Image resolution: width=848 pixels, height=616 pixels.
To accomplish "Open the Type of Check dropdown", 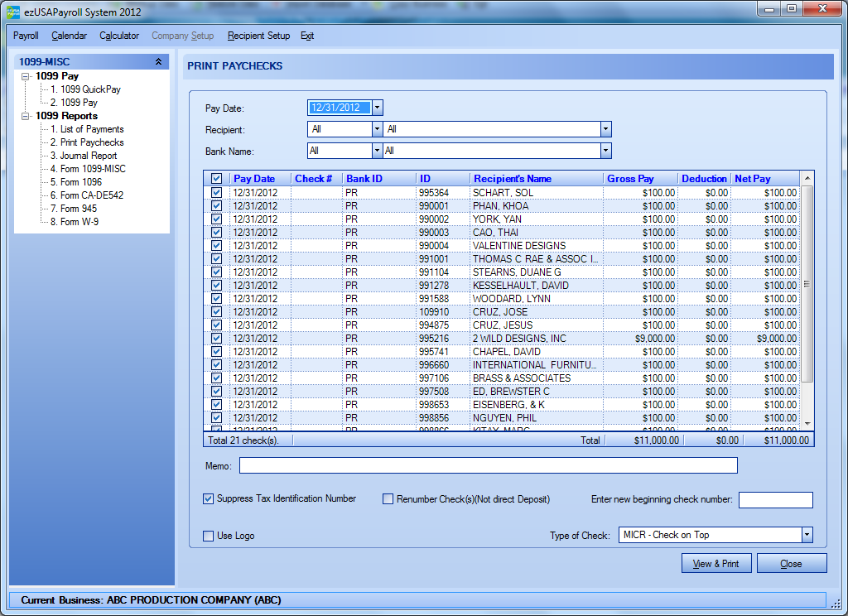I will click(x=807, y=535).
